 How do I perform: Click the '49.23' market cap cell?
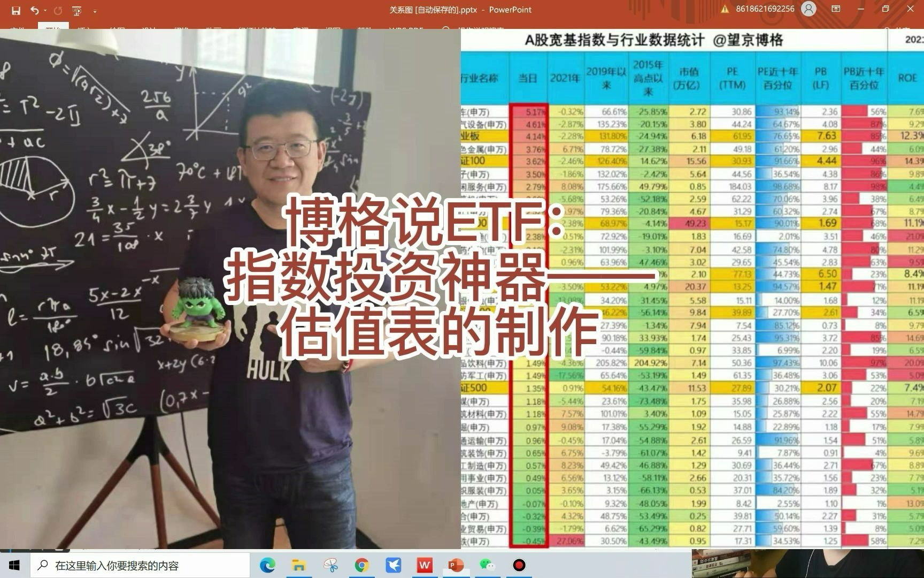(689, 224)
